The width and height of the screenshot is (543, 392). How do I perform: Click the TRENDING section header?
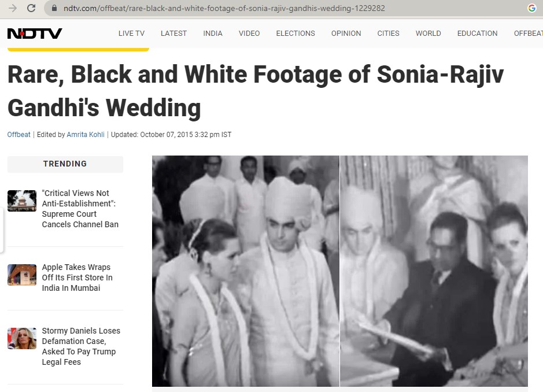click(65, 164)
